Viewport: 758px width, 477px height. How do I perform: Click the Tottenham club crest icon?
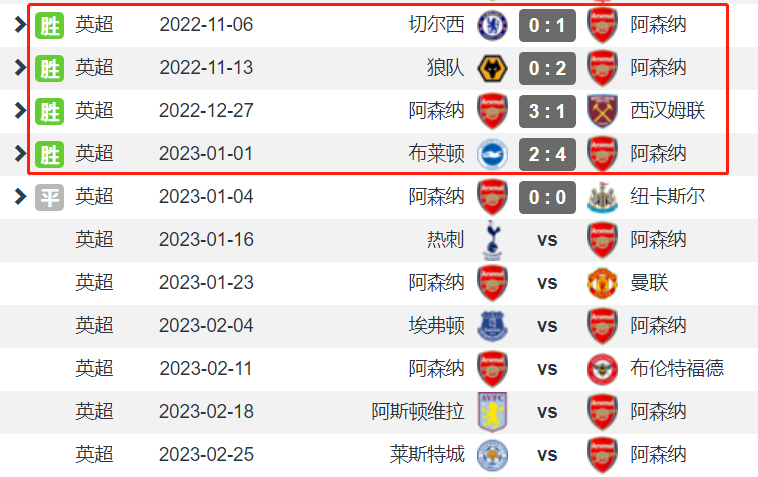coord(492,240)
